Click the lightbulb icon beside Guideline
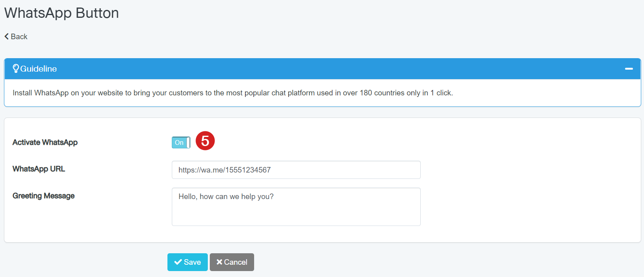 tap(16, 68)
